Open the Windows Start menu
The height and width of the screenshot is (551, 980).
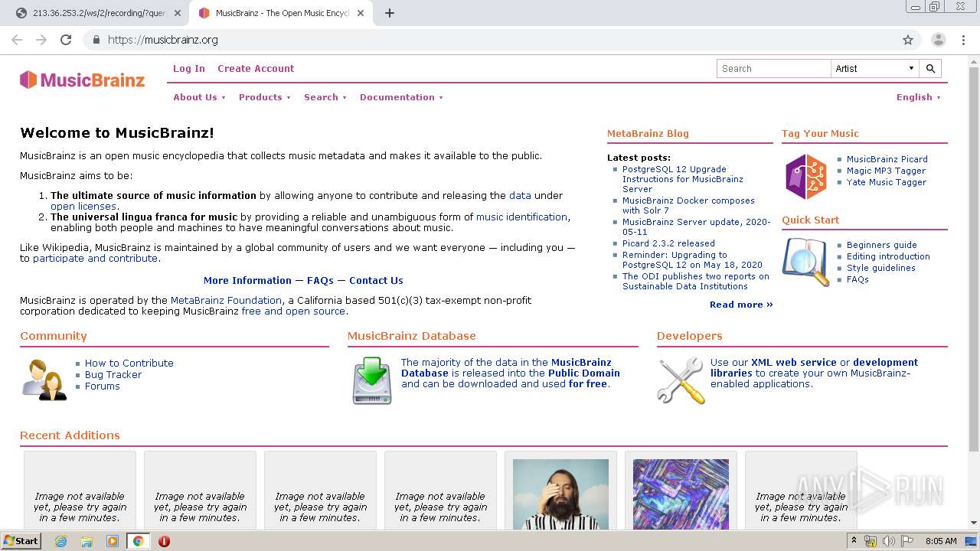[21, 541]
